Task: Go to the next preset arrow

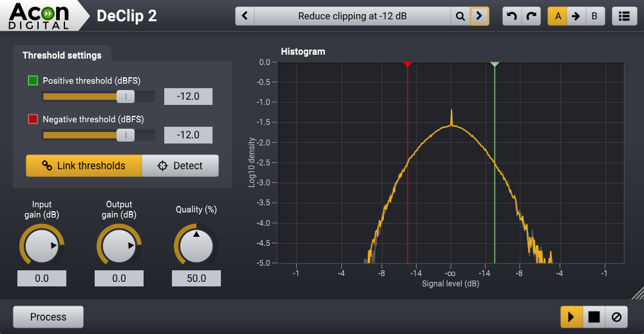Action: [479, 16]
